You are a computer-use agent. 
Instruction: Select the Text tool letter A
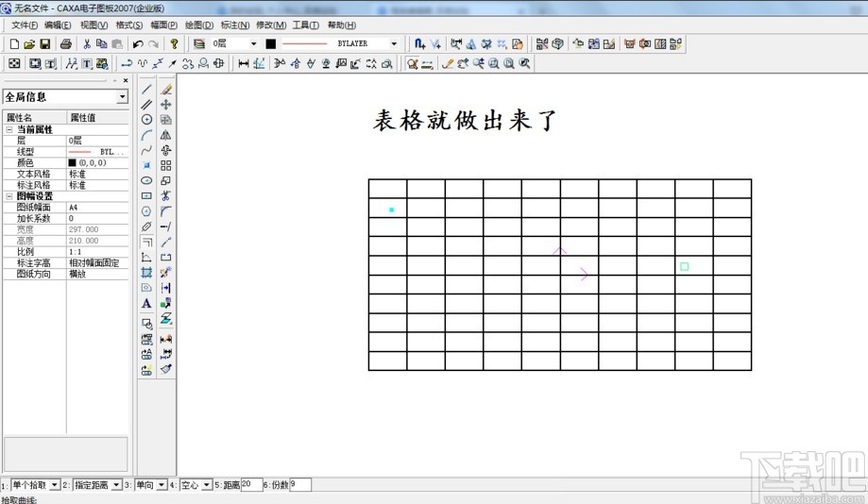pyautogui.click(x=146, y=303)
